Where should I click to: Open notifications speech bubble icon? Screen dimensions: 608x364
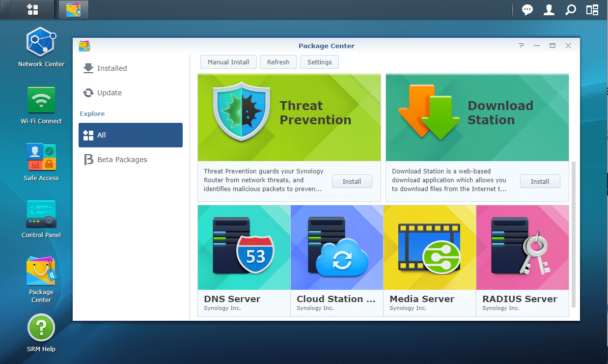click(527, 10)
